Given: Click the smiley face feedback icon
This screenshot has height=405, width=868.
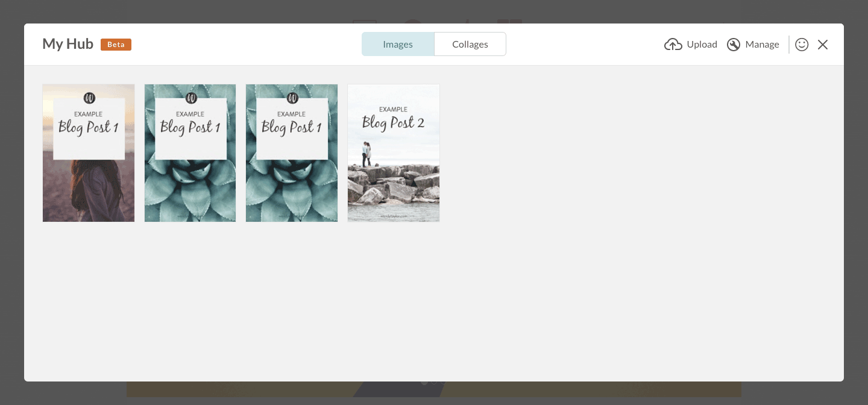Looking at the screenshot, I should pos(802,45).
